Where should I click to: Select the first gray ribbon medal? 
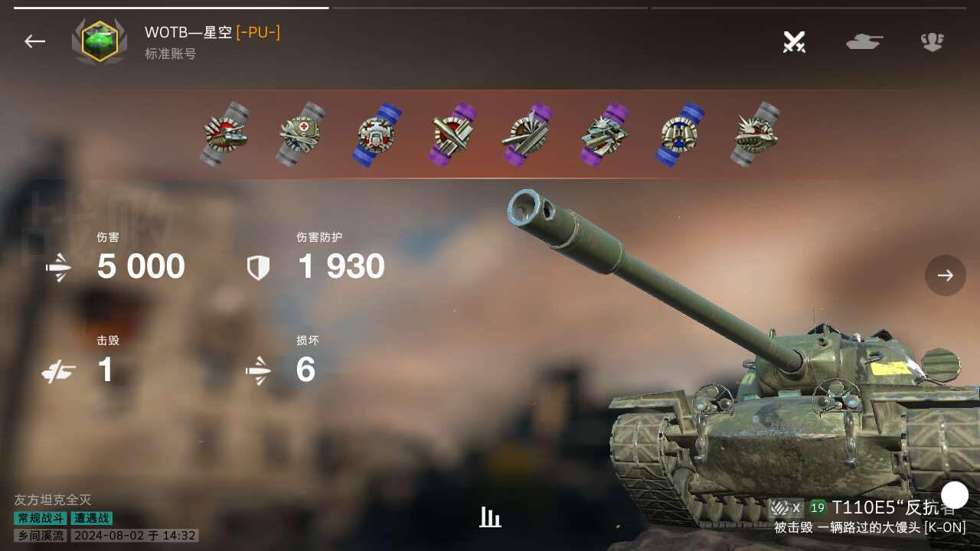pos(226,134)
